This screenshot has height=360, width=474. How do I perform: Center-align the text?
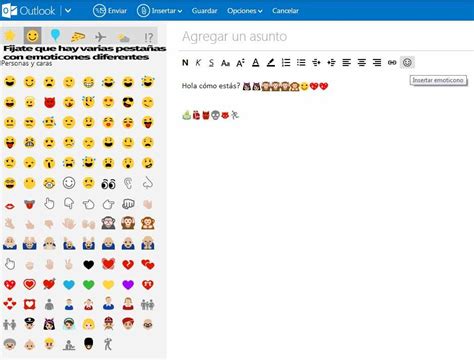(362, 63)
